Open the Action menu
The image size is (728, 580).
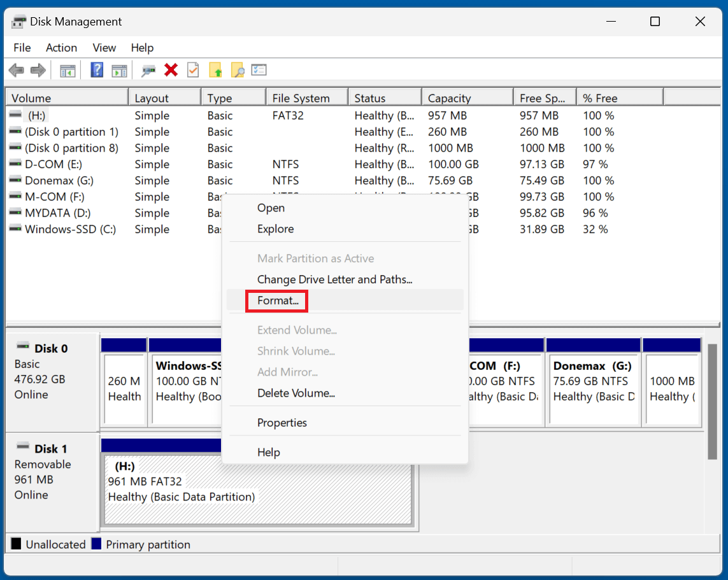61,48
